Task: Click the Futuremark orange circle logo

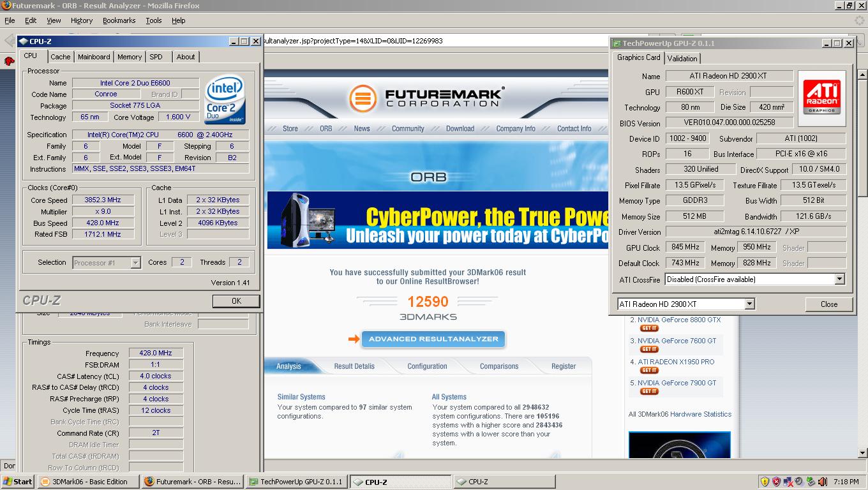Action: click(363, 99)
